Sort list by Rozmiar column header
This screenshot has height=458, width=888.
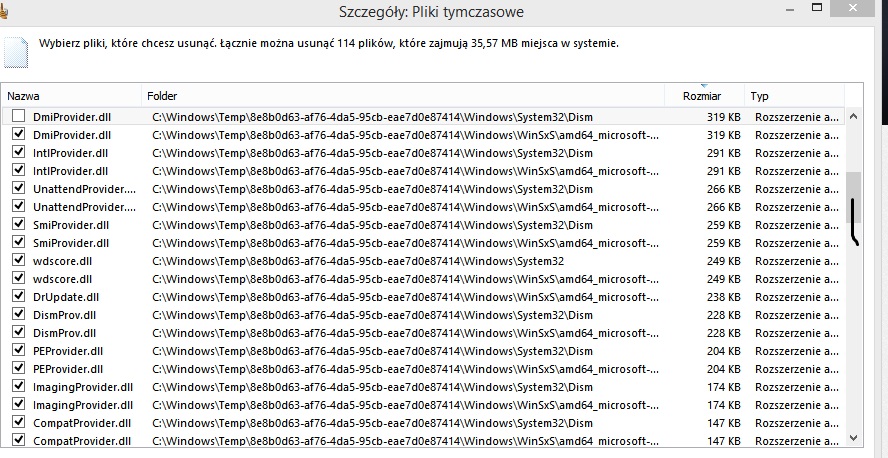tap(704, 96)
